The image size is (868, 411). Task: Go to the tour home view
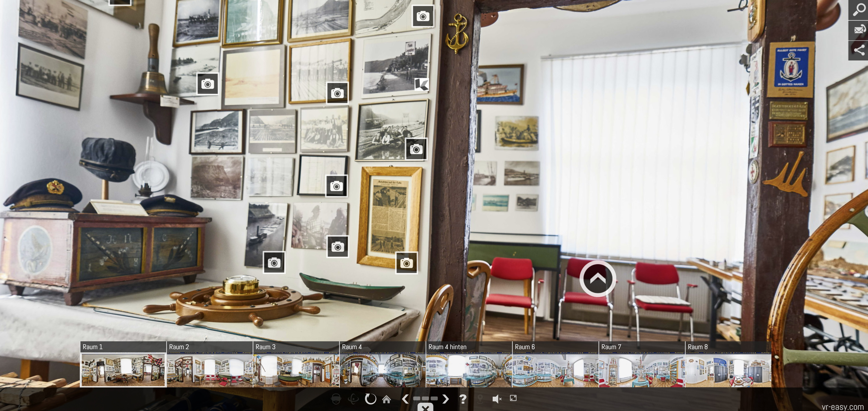coord(386,399)
